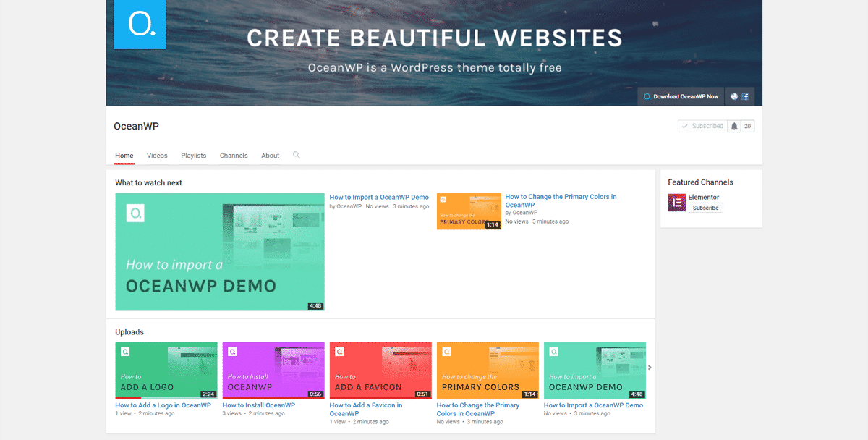Click the OceanWP channel logo avatar

[x=141, y=24]
